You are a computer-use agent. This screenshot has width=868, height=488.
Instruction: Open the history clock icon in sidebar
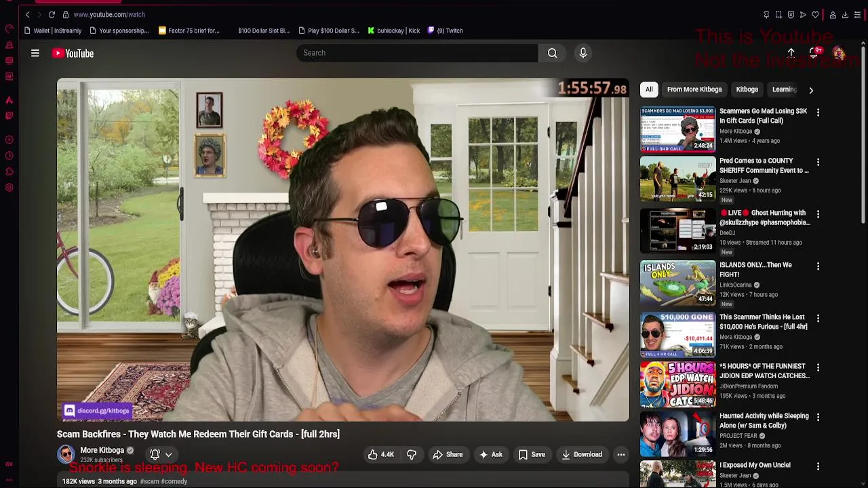point(9,155)
